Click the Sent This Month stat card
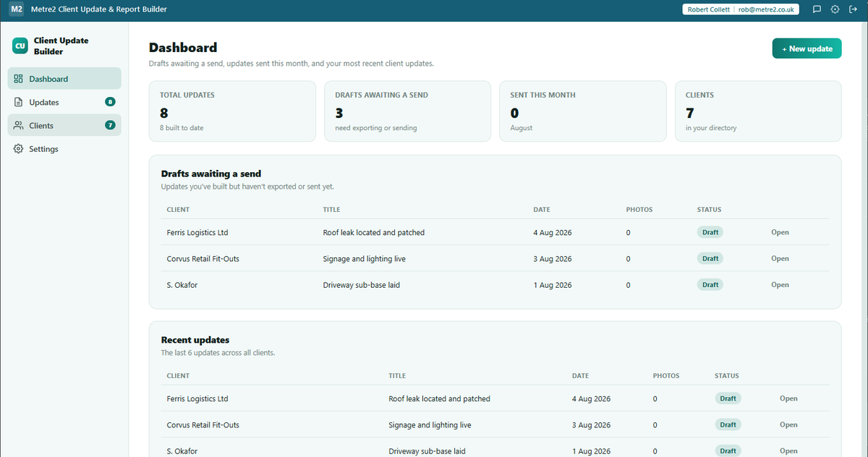This screenshot has height=457, width=868. click(x=583, y=111)
